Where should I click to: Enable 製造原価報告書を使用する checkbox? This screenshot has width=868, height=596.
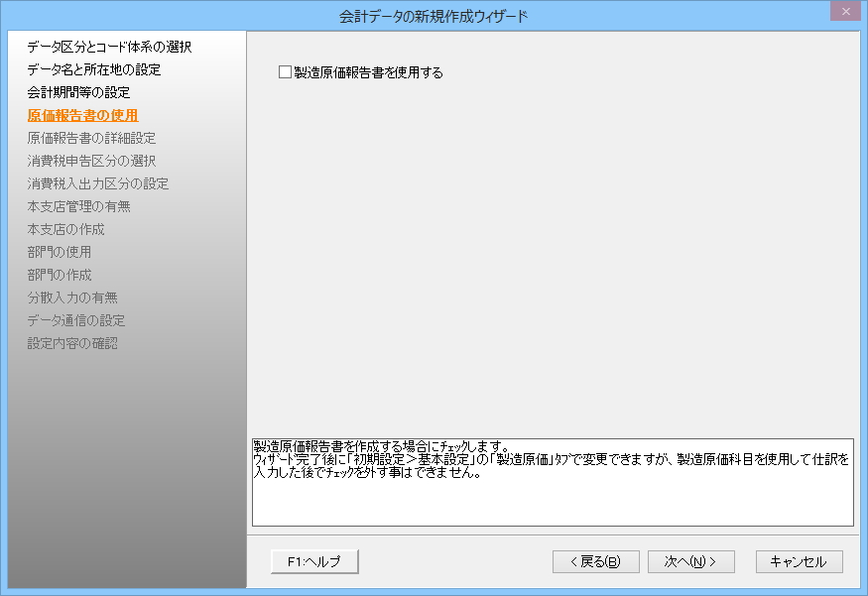pyautogui.click(x=285, y=72)
